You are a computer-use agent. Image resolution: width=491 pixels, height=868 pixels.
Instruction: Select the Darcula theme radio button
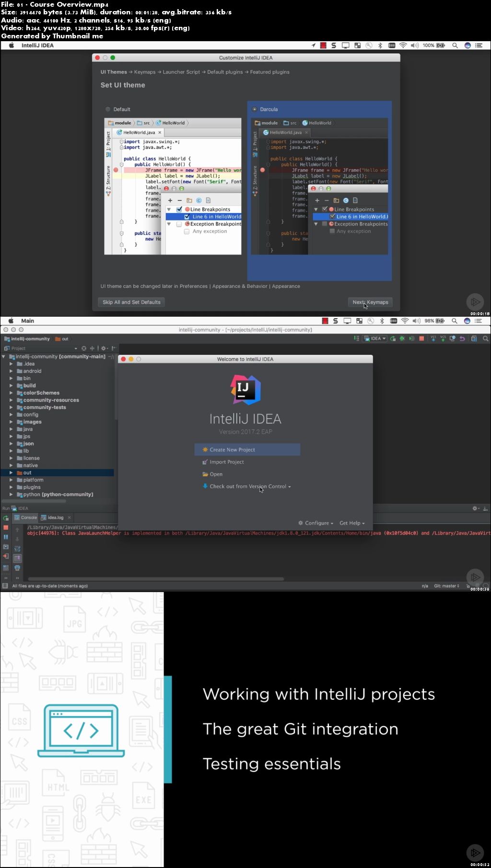point(255,109)
